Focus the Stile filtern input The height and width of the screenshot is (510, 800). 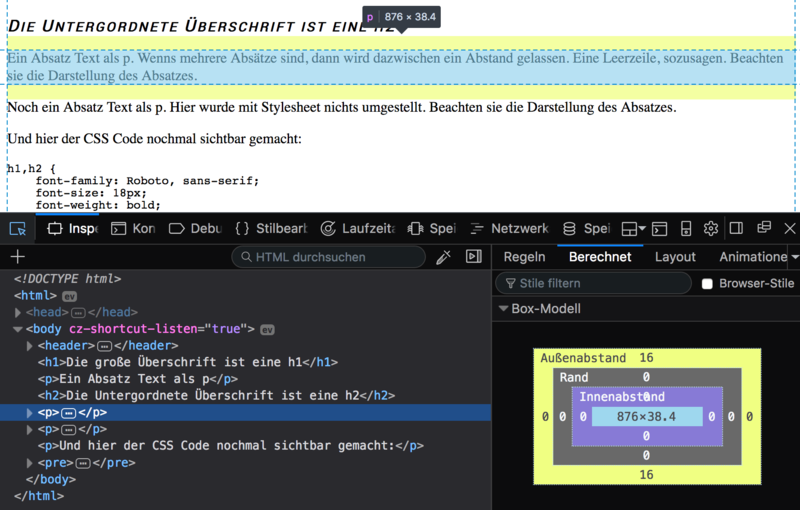[593, 284]
